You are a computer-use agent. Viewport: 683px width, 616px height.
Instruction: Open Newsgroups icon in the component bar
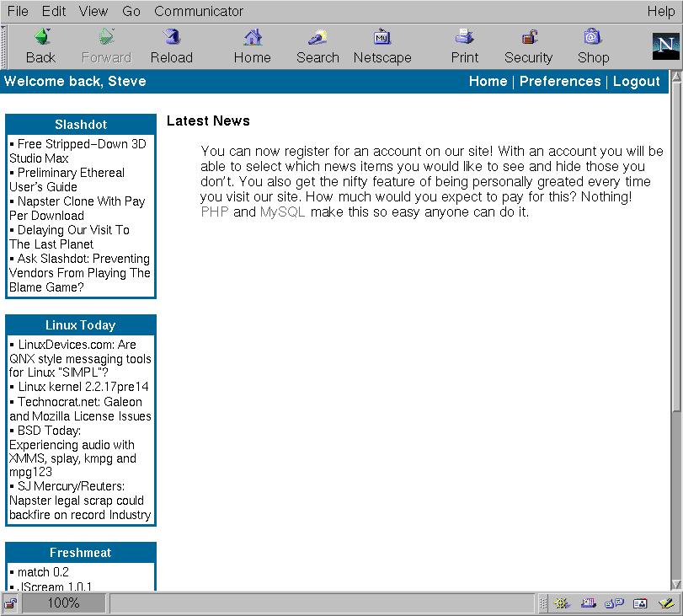pos(614,603)
